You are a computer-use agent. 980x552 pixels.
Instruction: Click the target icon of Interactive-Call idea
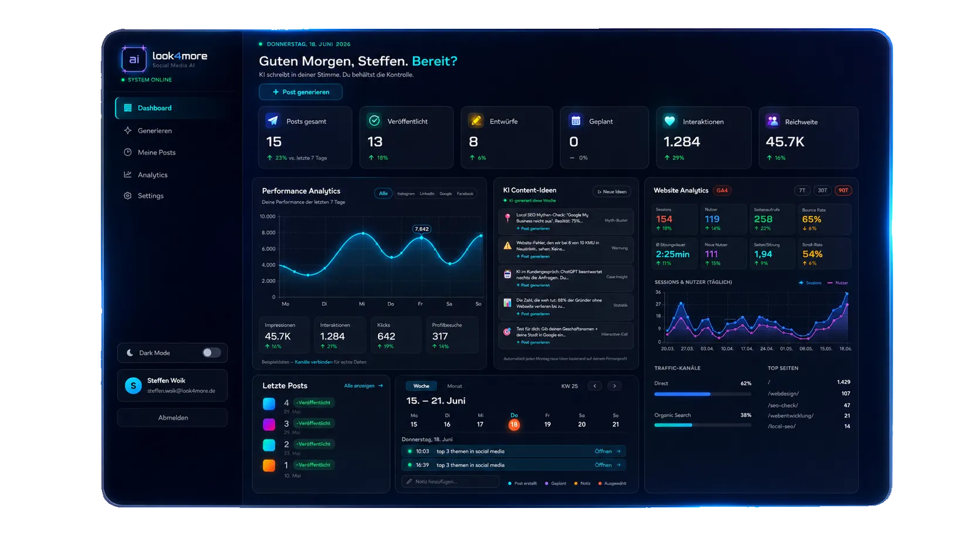[508, 331]
